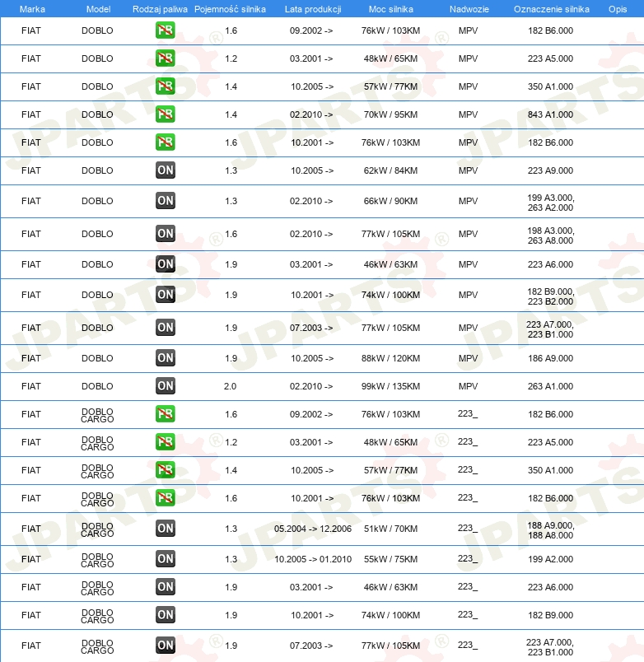Select engine codes 182 B9.000, 223 B2.000
This screenshot has height=662, width=644.
pyautogui.click(x=551, y=296)
